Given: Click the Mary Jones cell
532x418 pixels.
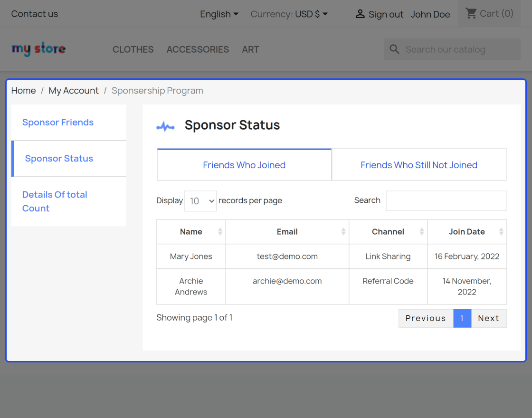Looking at the screenshot, I should click(191, 256).
